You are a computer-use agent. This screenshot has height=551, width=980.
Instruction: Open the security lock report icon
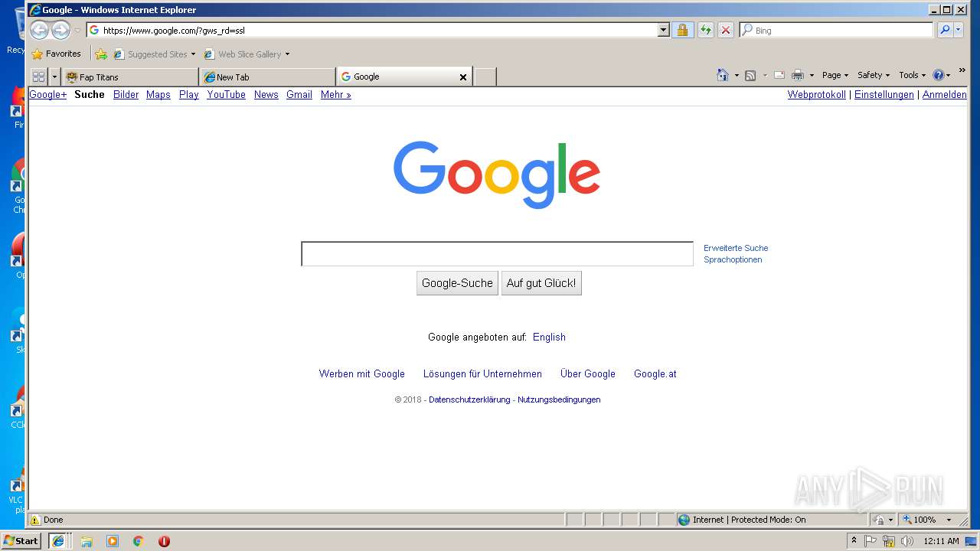[682, 30]
